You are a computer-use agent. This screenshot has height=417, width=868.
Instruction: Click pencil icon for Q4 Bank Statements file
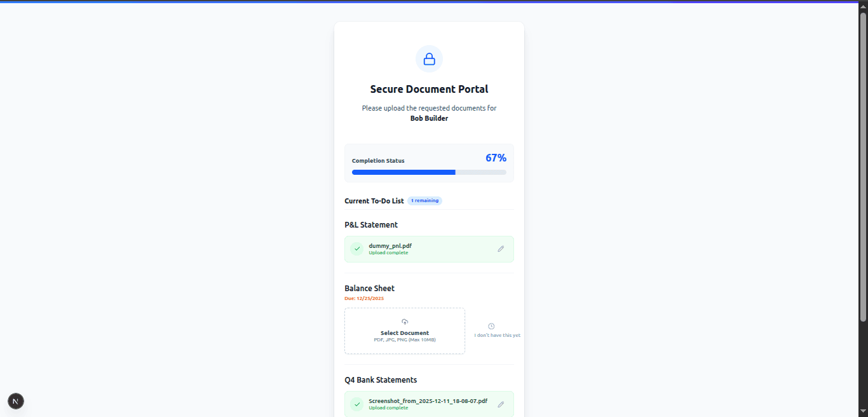tap(501, 404)
